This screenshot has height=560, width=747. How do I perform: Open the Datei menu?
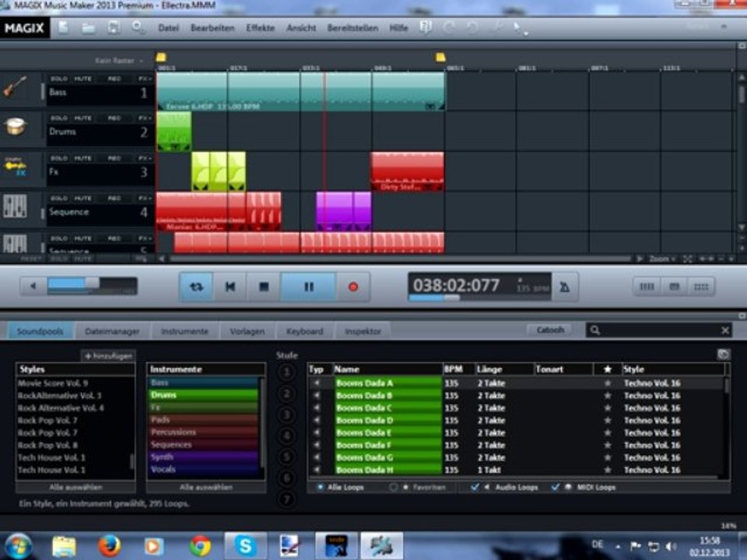point(168,28)
